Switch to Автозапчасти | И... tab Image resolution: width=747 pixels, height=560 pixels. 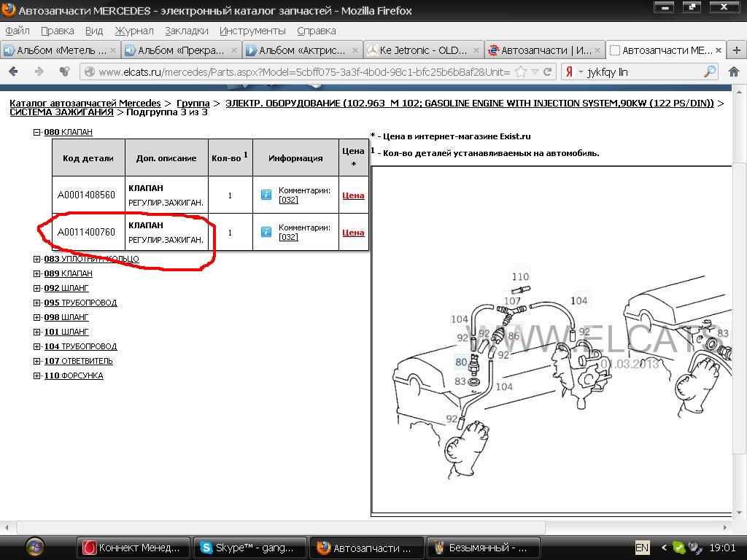(x=544, y=50)
